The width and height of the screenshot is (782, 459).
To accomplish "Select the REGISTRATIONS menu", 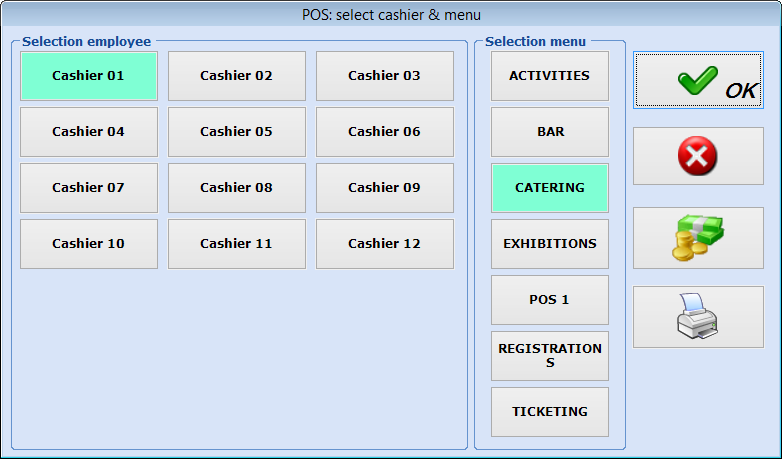I will [x=550, y=356].
